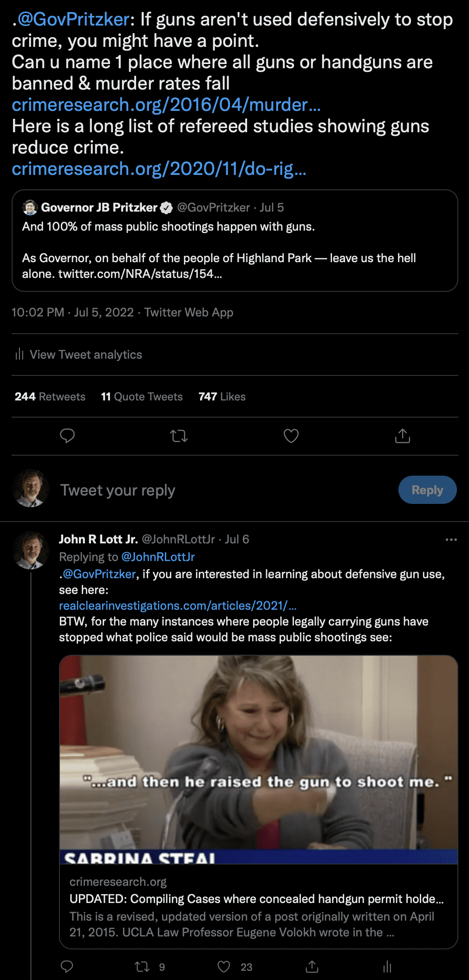Click the comment icon on reply tweet
469x980 pixels.
[x=67, y=967]
